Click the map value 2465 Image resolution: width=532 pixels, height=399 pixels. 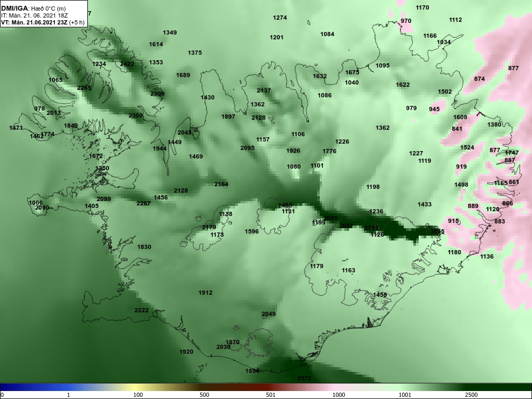pyautogui.click(x=285, y=205)
